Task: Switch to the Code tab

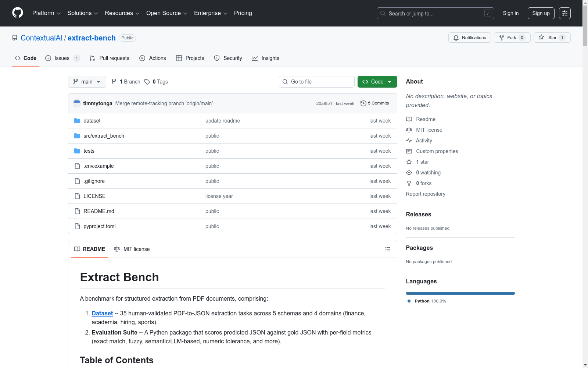Action: click(26, 58)
